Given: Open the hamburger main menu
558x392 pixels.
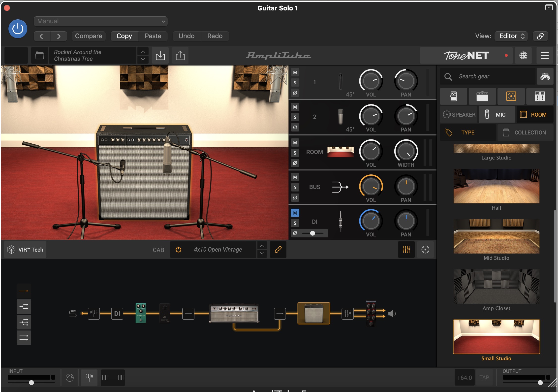Looking at the screenshot, I should tap(545, 55).
